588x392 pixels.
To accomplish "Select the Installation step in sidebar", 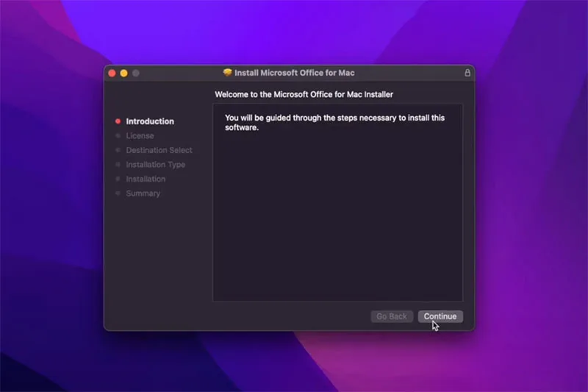I will (x=146, y=179).
